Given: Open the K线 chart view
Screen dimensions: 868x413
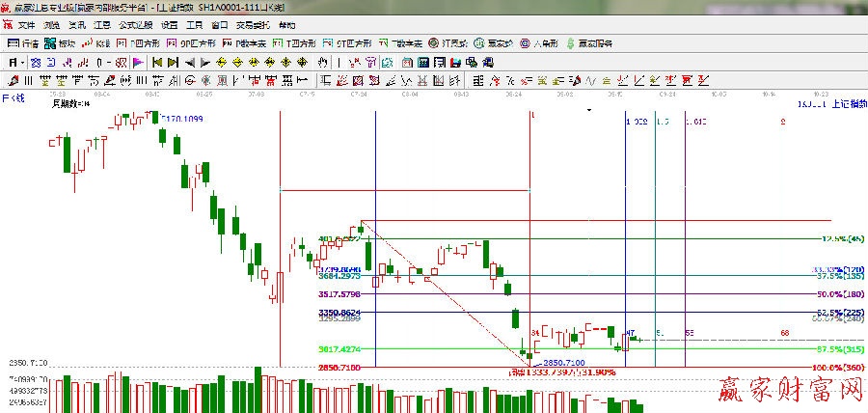Looking at the screenshot, I should click(96, 43).
